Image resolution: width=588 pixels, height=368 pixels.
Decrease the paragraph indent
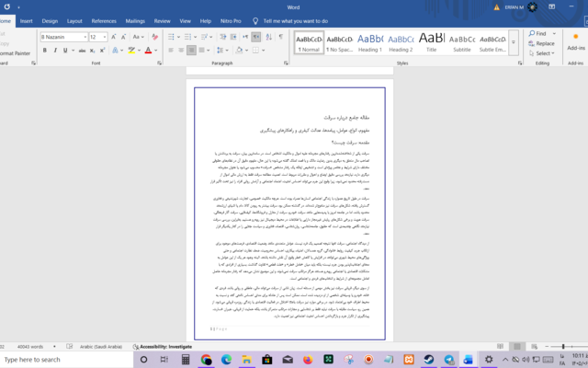[223, 37]
